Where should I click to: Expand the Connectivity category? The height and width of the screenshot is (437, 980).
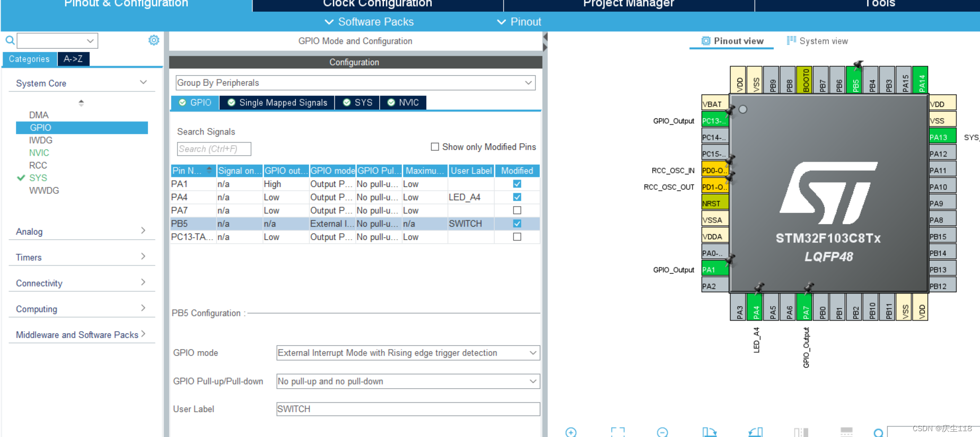pos(143,282)
